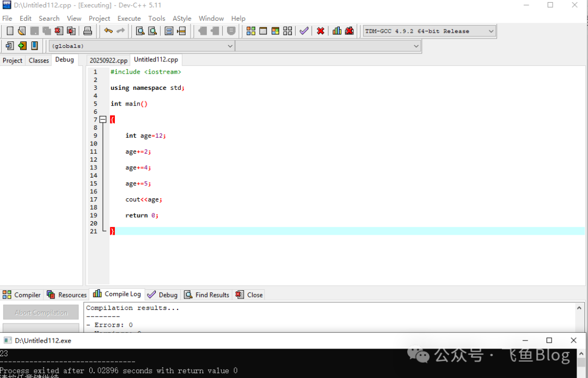Screen dimensions: 588x378
Task: Click the Goto Function toolbar icon
Action: [x=169, y=31]
